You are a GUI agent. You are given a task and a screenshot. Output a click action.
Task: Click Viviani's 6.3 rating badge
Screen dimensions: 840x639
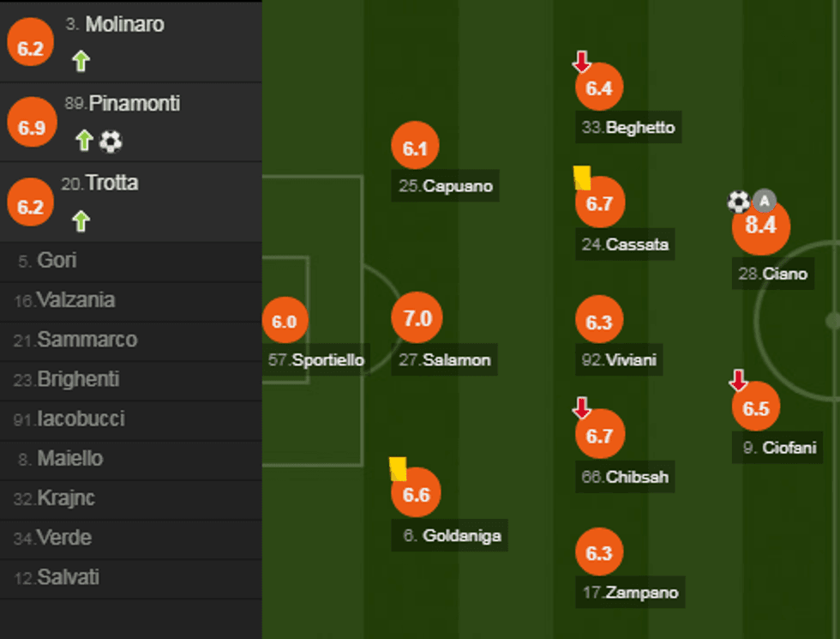[599, 322]
